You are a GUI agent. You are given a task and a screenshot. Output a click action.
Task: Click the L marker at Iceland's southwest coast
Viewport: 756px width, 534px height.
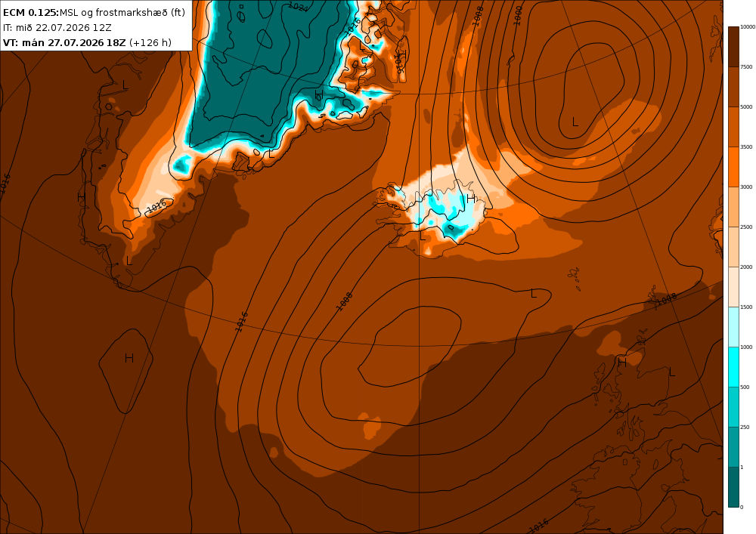click(423, 236)
